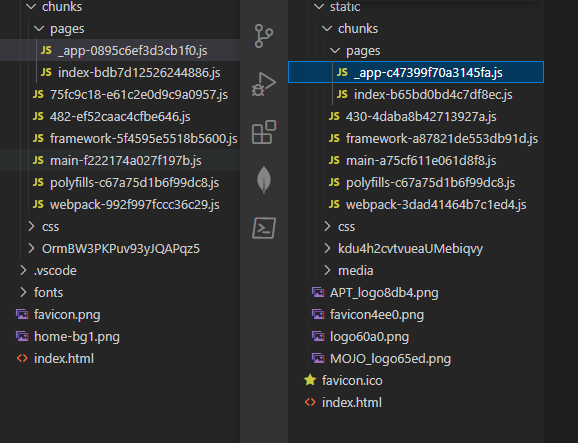
Task: Open main-f222174a027f197b.js file
Action: tap(120, 161)
